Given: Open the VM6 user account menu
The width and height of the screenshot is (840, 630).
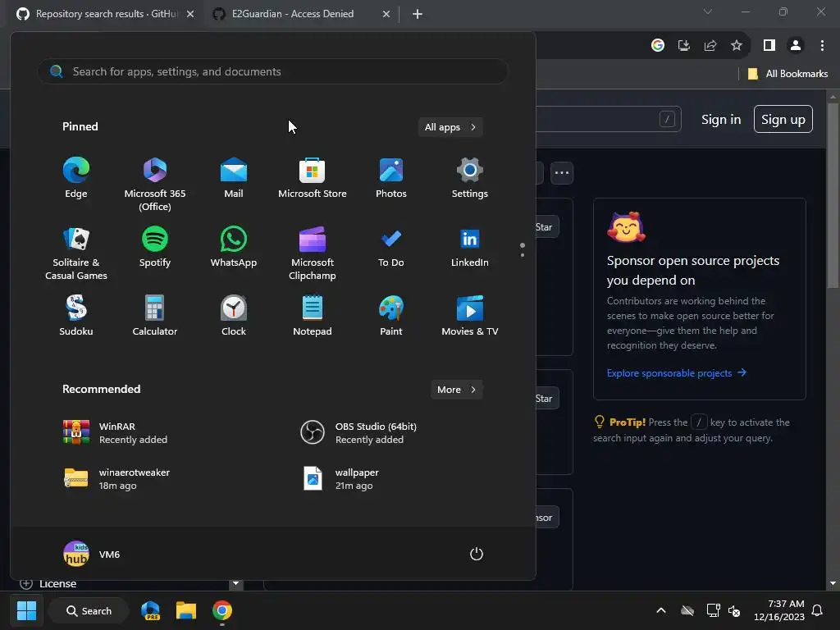Looking at the screenshot, I should tap(92, 554).
